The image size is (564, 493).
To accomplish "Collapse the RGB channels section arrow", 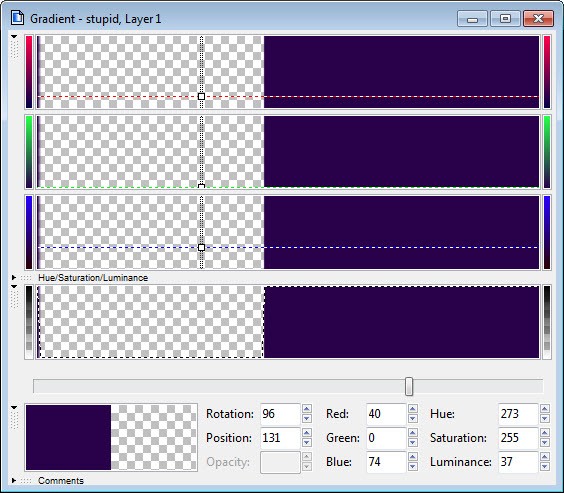I will click(14, 37).
